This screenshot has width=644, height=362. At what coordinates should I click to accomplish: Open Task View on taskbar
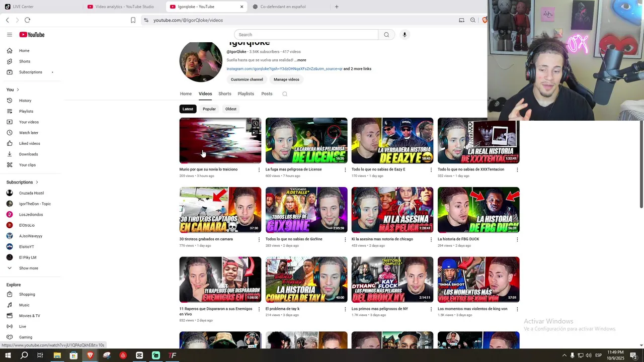(40, 355)
